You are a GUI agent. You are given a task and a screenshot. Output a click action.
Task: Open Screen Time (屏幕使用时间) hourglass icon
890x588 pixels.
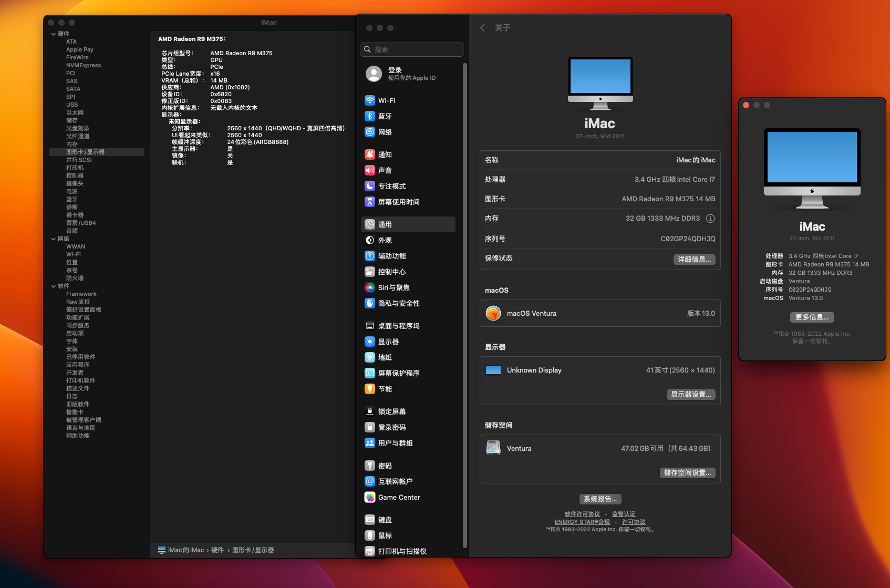point(370,202)
